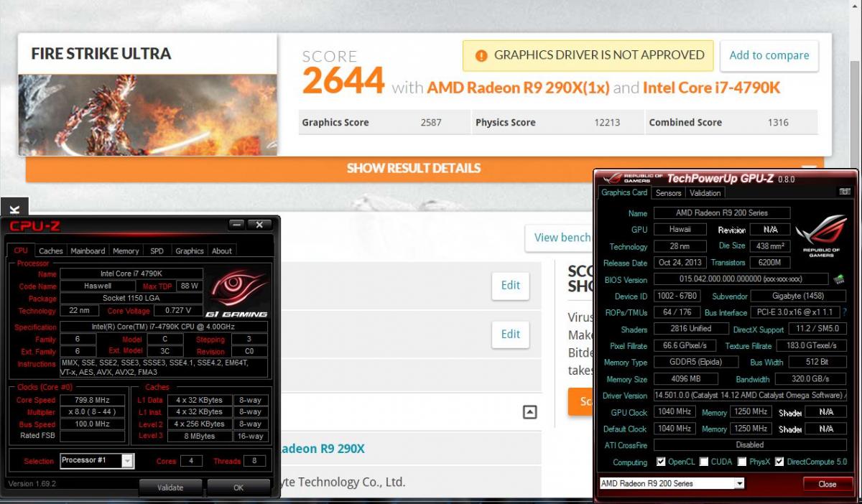
Task: Toggle the OpenCL checkbox in GPU-Z
Action: point(660,462)
